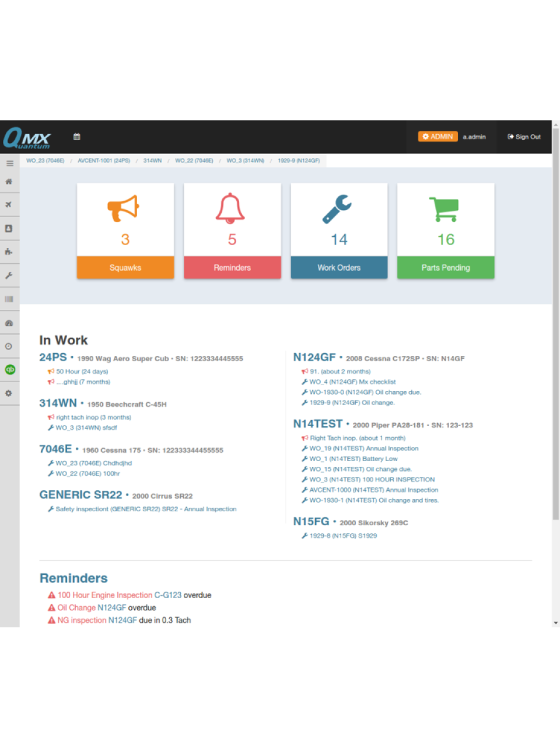
Task: Click the QuickBooks integration icon
Action: (x=9, y=369)
